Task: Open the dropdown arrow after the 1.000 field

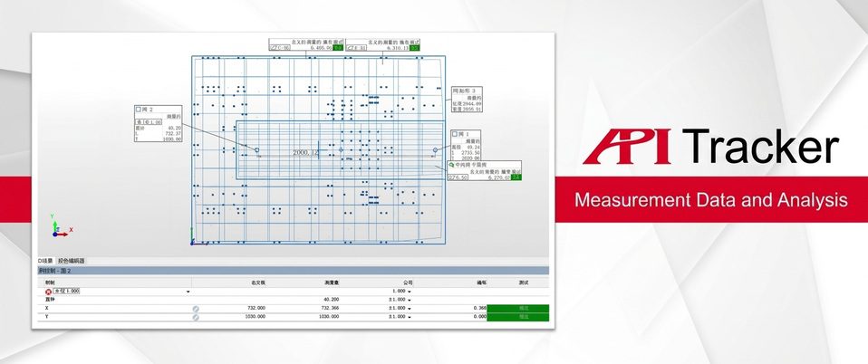Action: point(188,292)
